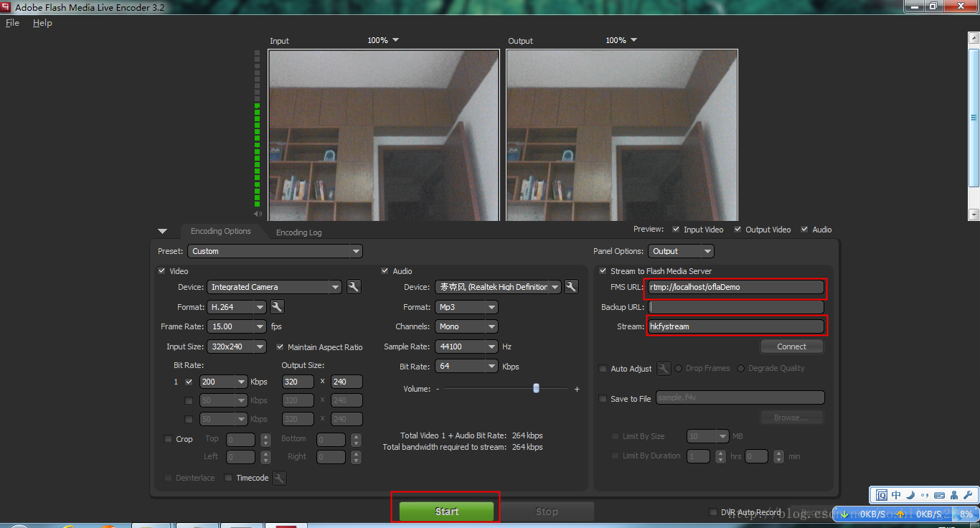
Task: Open audio device settings wrench
Action: (571, 287)
